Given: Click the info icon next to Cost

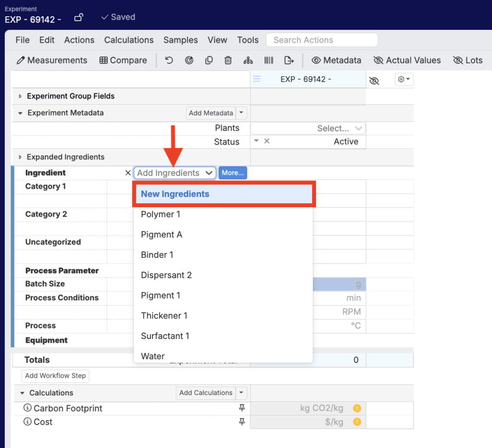Looking at the screenshot, I should (x=27, y=422).
